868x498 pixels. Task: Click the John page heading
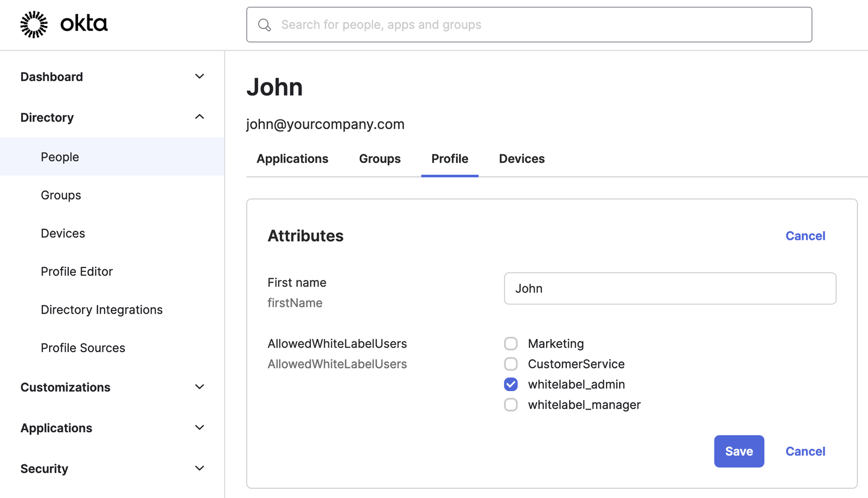pyautogui.click(x=275, y=87)
